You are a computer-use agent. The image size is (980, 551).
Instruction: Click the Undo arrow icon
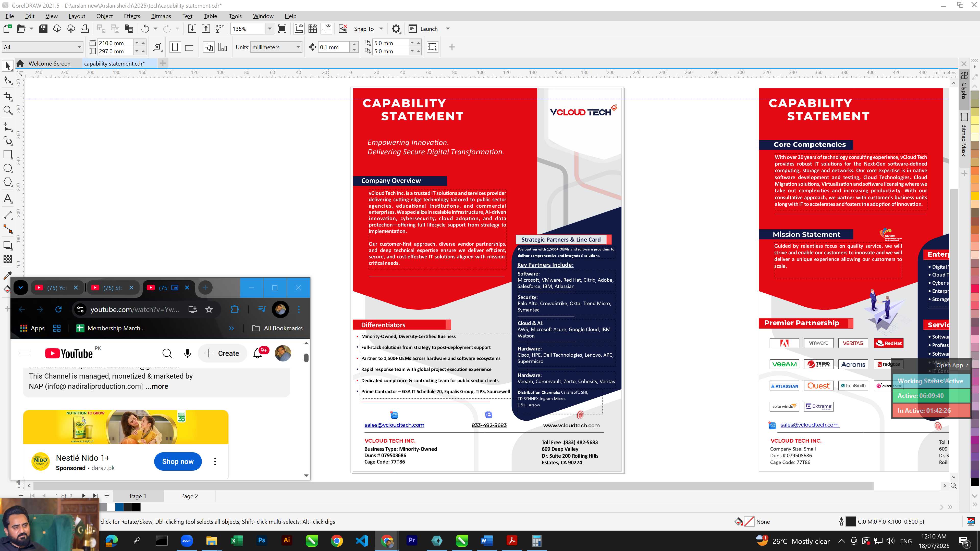(145, 29)
